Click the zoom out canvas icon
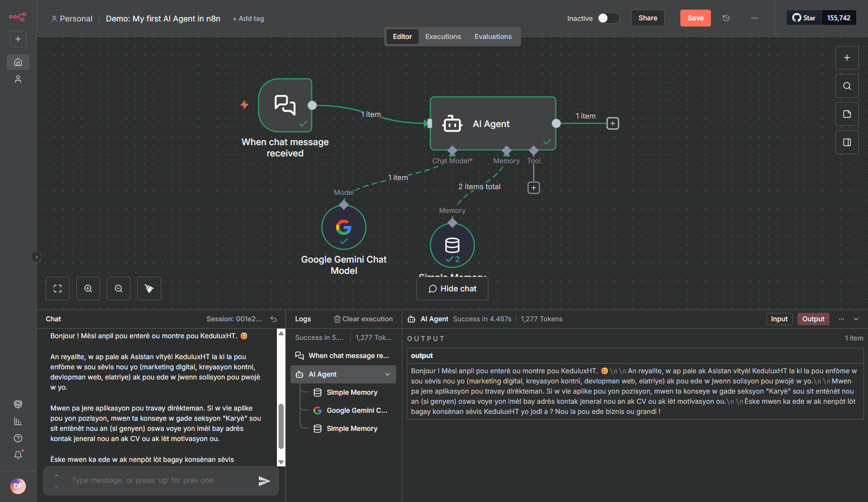 (x=119, y=289)
